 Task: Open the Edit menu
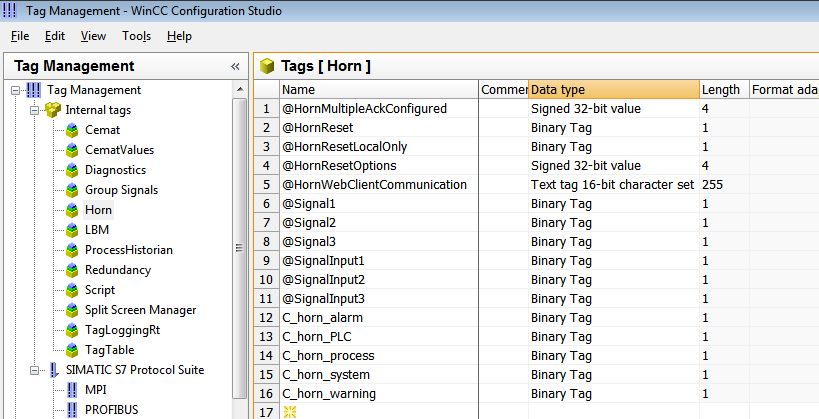click(x=55, y=36)
